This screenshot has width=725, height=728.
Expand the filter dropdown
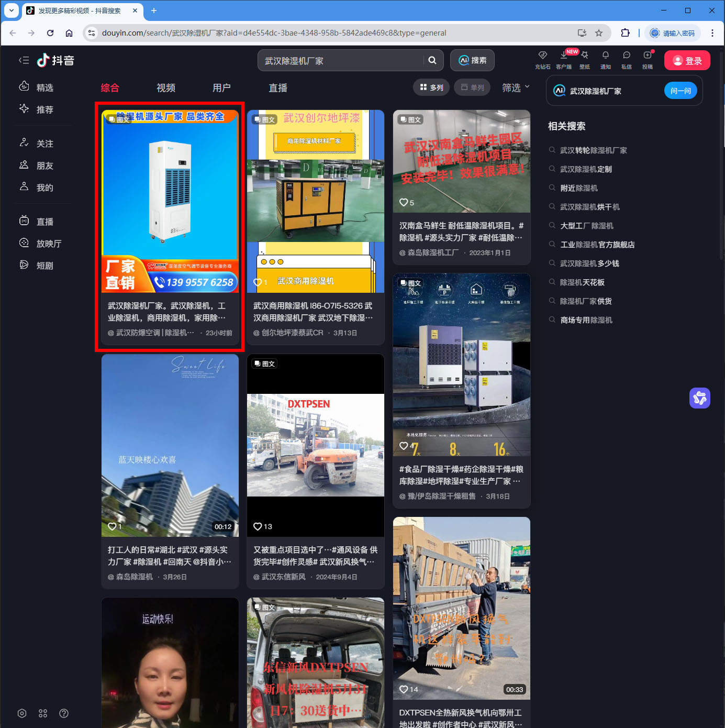pos(516,87)
